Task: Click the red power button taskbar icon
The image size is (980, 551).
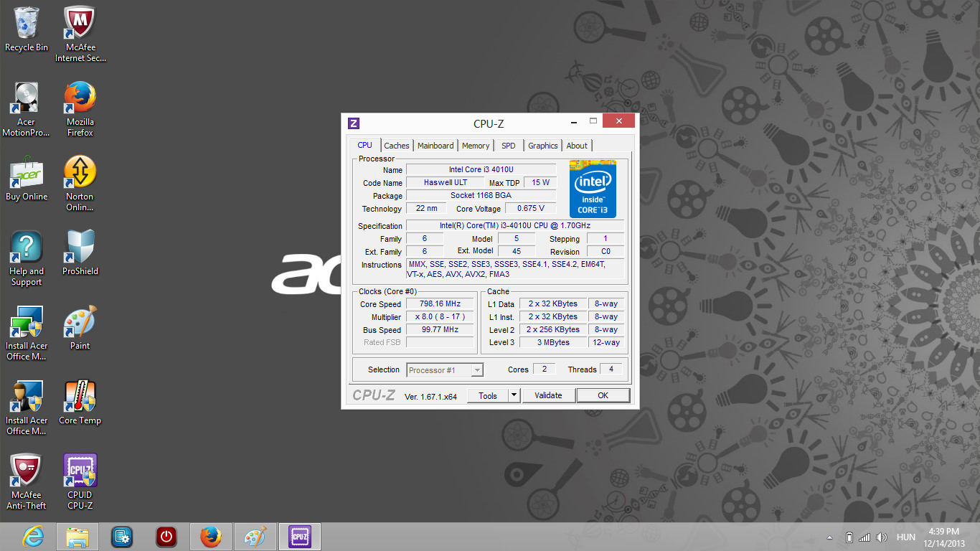Action: [166, 537]
